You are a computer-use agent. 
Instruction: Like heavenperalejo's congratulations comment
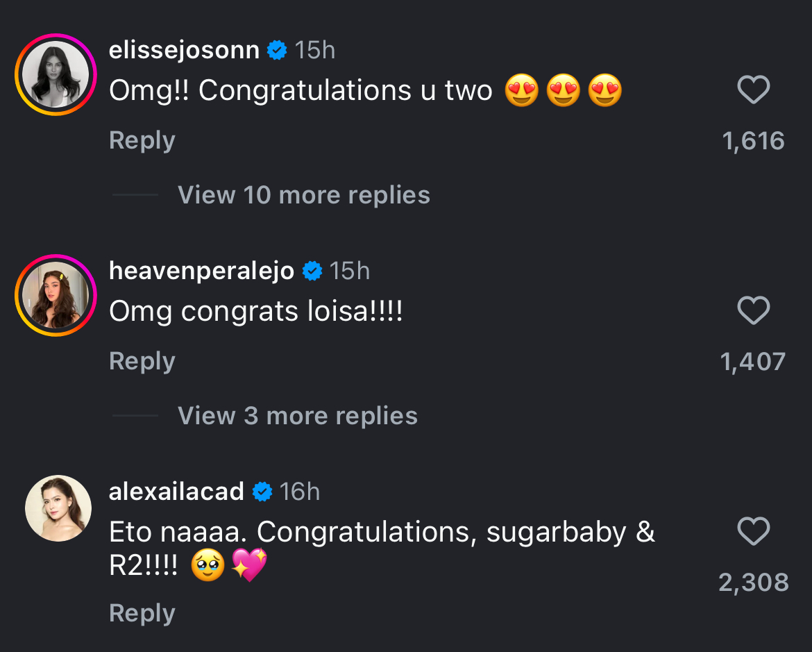click(754, 310)
